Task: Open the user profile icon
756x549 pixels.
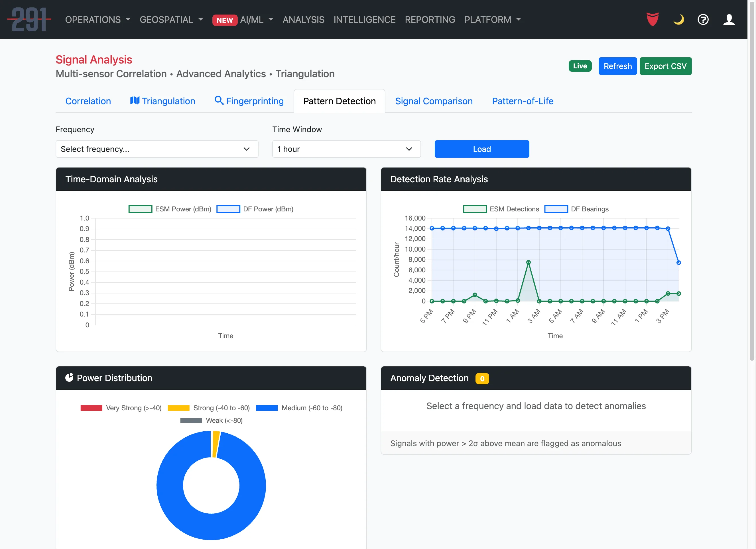Action: 729,19
